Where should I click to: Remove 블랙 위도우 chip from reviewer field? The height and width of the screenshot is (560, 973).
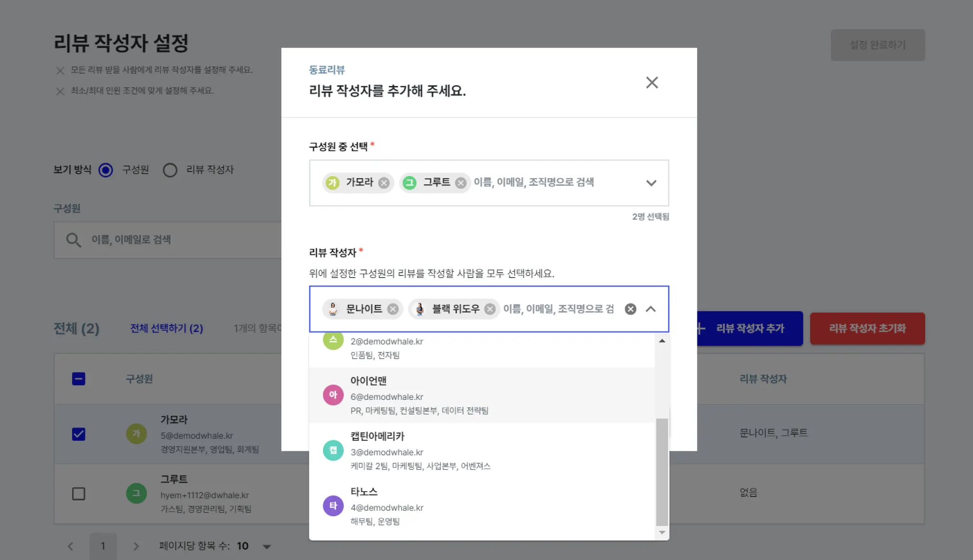point(490,309)
